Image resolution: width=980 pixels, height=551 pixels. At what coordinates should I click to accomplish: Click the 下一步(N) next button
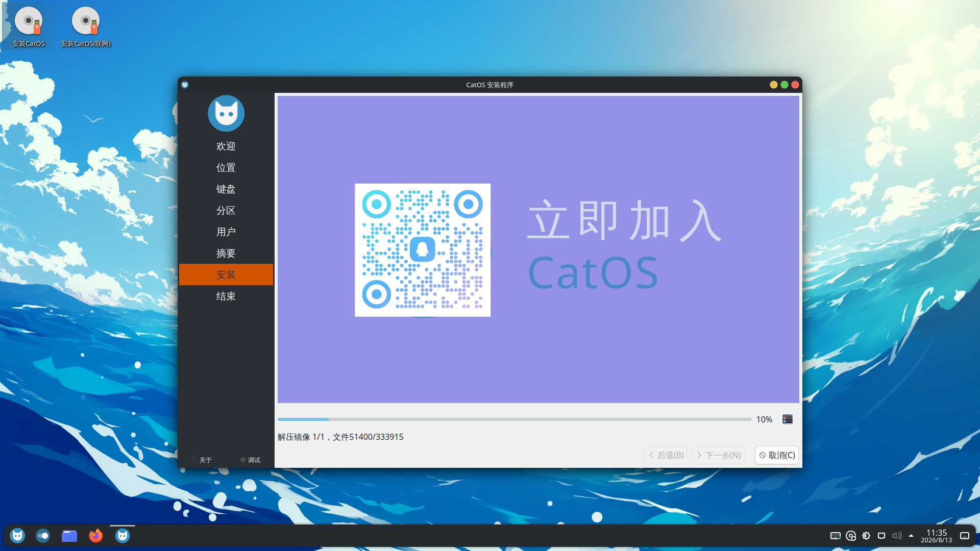coord(718,455)
